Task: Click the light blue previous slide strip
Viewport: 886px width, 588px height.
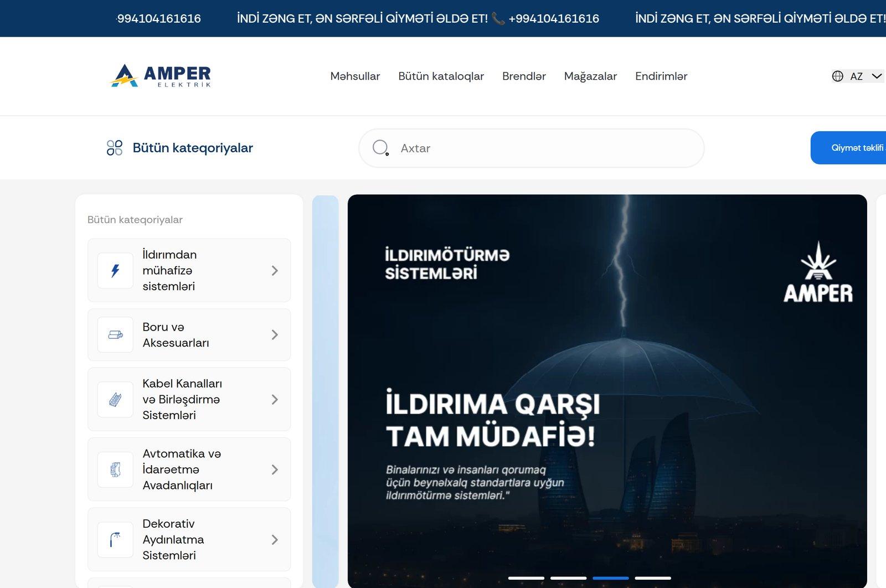Action: click(x=325, y=391)
